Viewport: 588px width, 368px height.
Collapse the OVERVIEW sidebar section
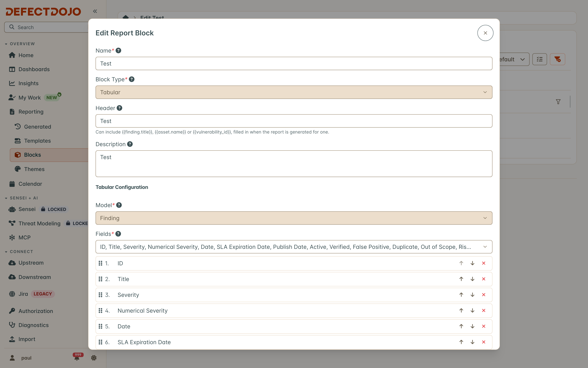point(20,44)
